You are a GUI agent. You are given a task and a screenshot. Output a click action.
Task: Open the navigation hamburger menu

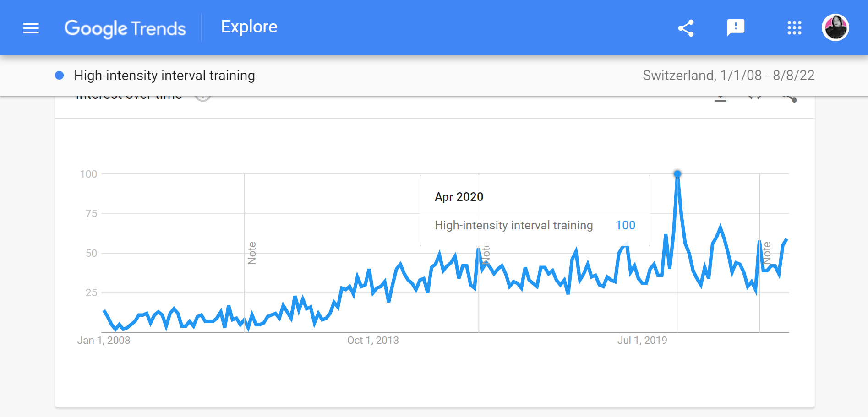click(30, 27)
